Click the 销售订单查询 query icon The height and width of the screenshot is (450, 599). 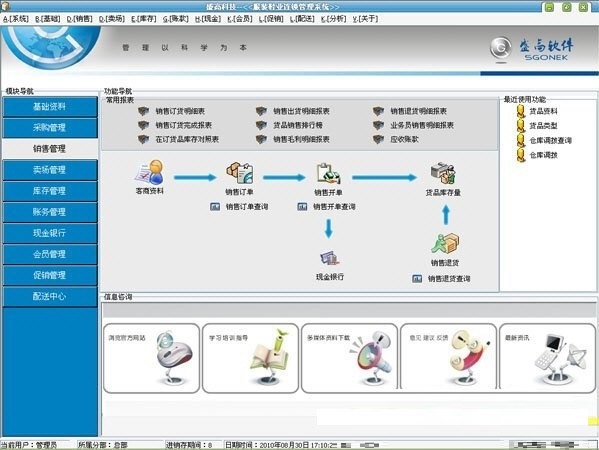(x=215, y=207)
